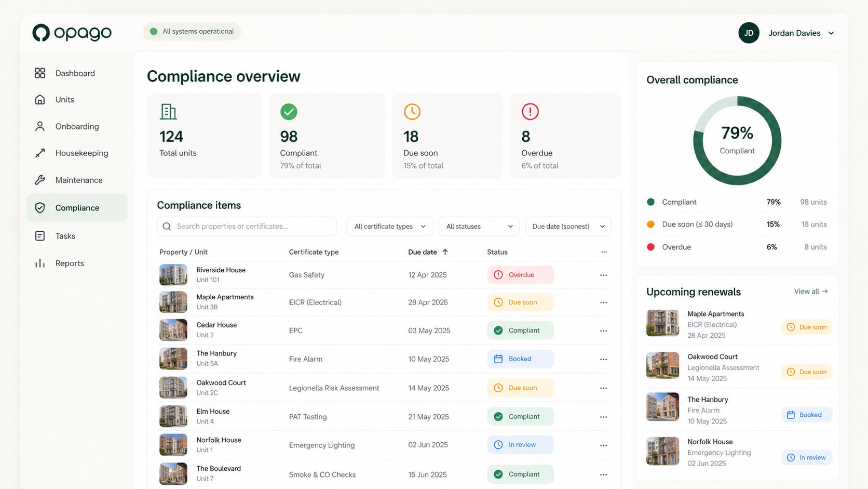
Task: Open the Compliance section in the sidebar
Action: coord(77,208)
